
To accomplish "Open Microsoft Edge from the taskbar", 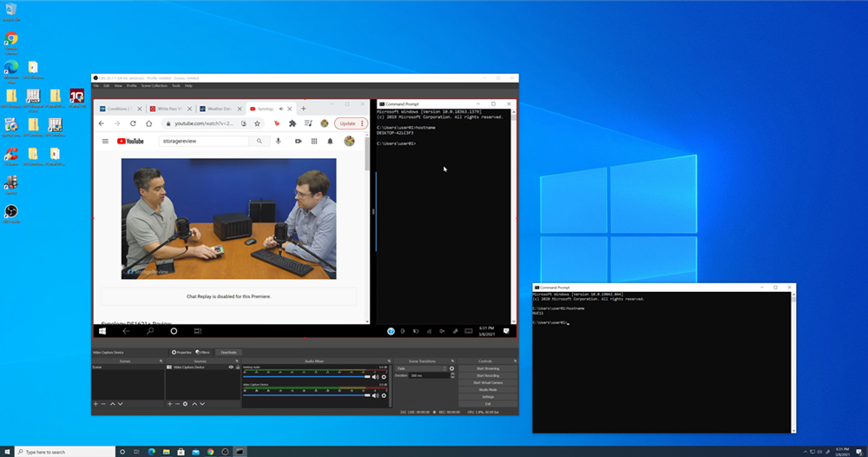I will tap(152, 452).
